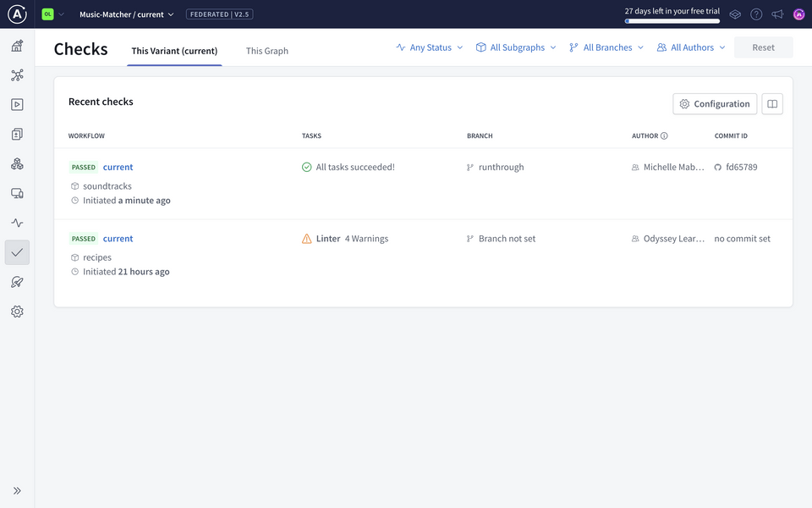View insights via the pulse icon
This screenshot has width=812, height=508.
coord(16,222)
